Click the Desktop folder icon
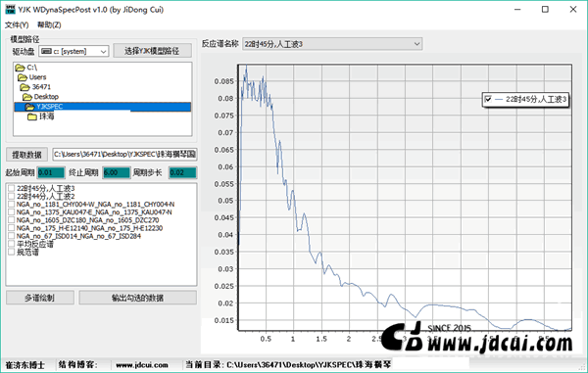588x373 pixels. click(x=27, y=97)
